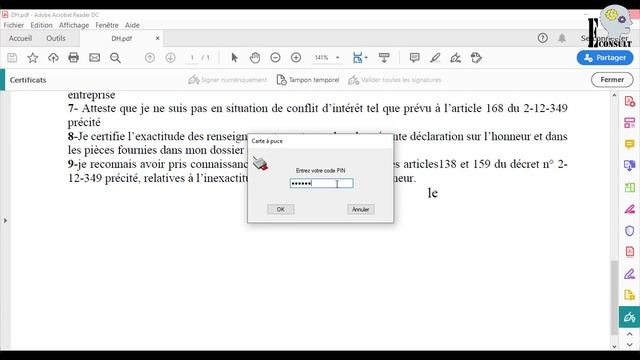Switch to Outils tab
640x360 pixels.
56,38
